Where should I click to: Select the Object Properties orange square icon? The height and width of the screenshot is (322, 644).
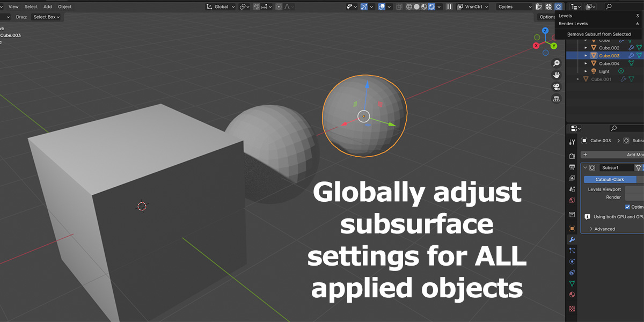[572, 228]
